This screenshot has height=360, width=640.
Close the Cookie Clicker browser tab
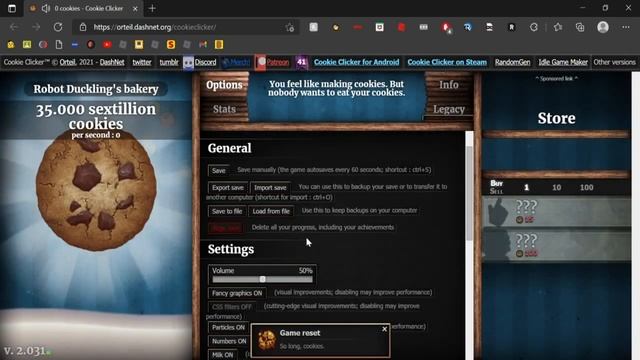135,8
